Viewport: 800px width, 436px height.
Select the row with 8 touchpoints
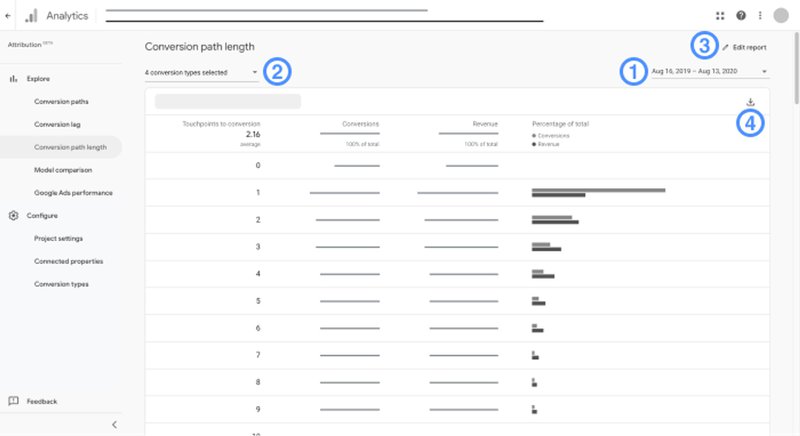point(457,382)
